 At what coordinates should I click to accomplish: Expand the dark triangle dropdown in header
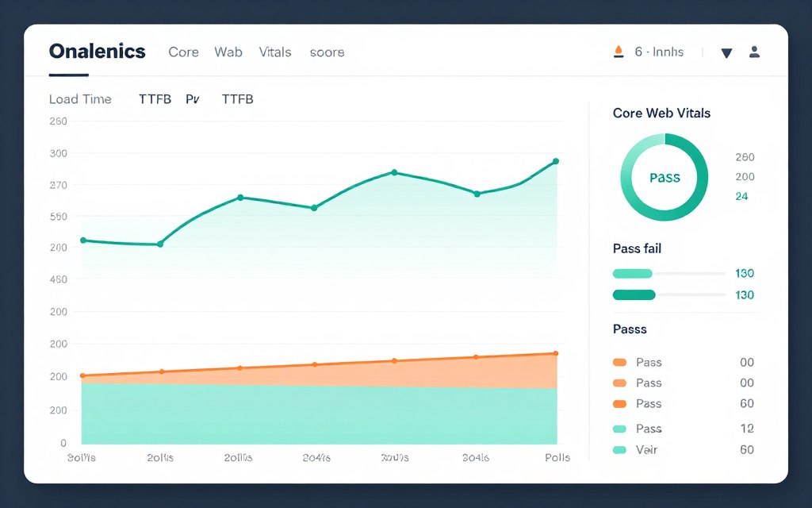tap(726, 53)
